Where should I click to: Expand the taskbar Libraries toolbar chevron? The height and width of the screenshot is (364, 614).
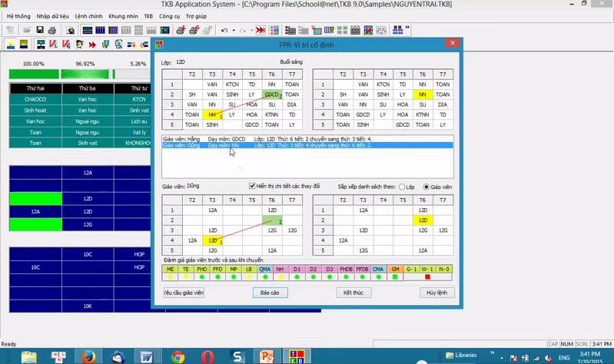[493, 353]
